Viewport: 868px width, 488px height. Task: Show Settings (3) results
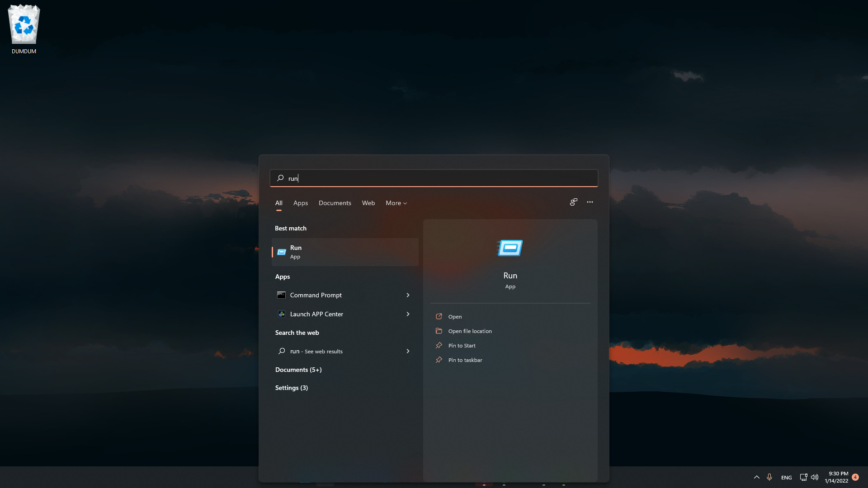[292, 388]
